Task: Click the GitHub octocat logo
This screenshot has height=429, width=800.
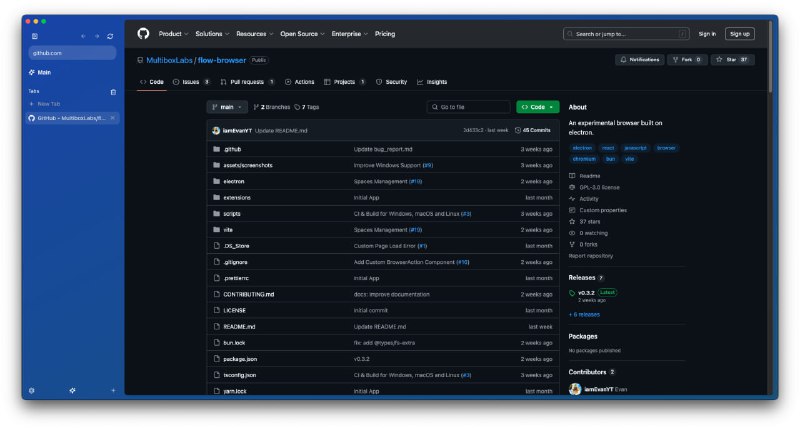Action: pyautogui.click(x=143, y=34)
